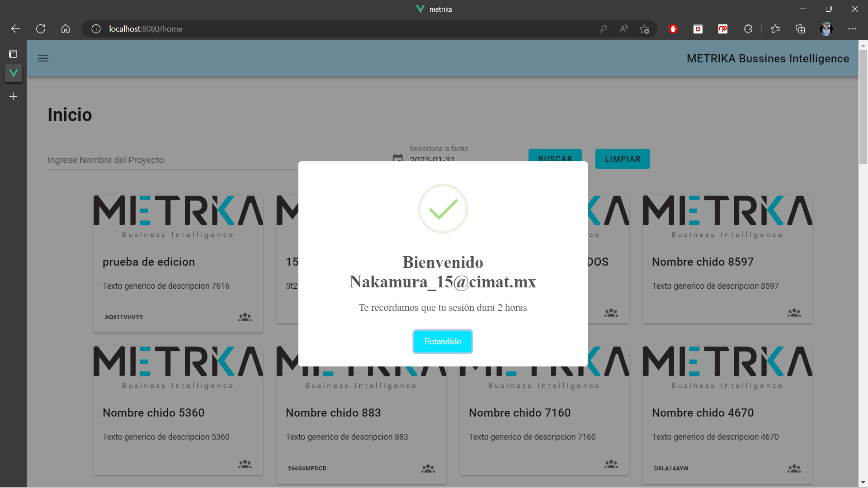Open the uBlock Origin extension icon

pos(673,28)
